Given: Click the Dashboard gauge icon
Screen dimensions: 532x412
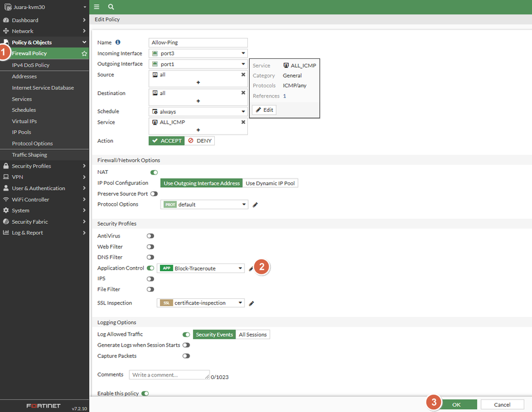Looking at the screenshot, I should point(6,20).
